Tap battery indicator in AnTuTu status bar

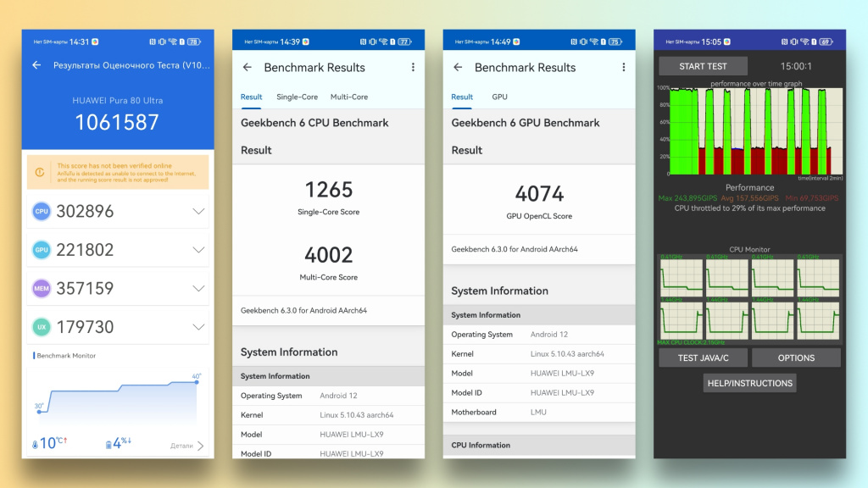coord(194,42)
